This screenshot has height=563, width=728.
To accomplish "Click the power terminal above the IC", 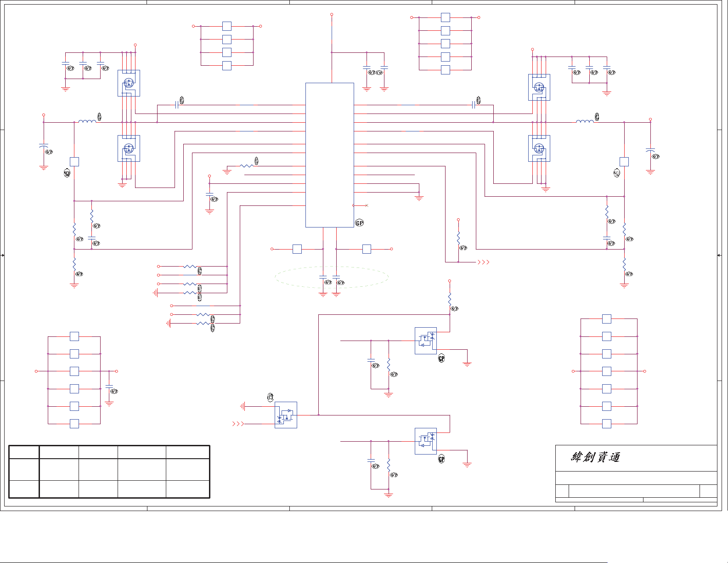I will (x=332, y=15).
